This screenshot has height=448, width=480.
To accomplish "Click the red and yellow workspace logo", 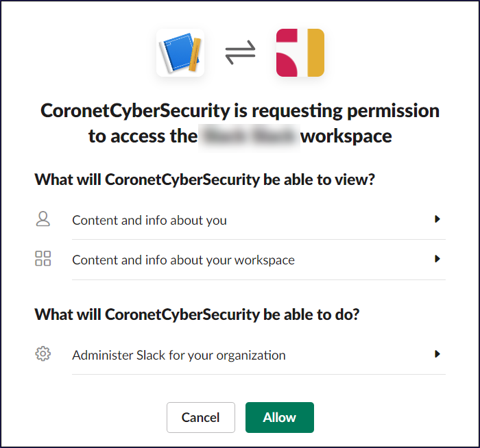I will point(300,52).
